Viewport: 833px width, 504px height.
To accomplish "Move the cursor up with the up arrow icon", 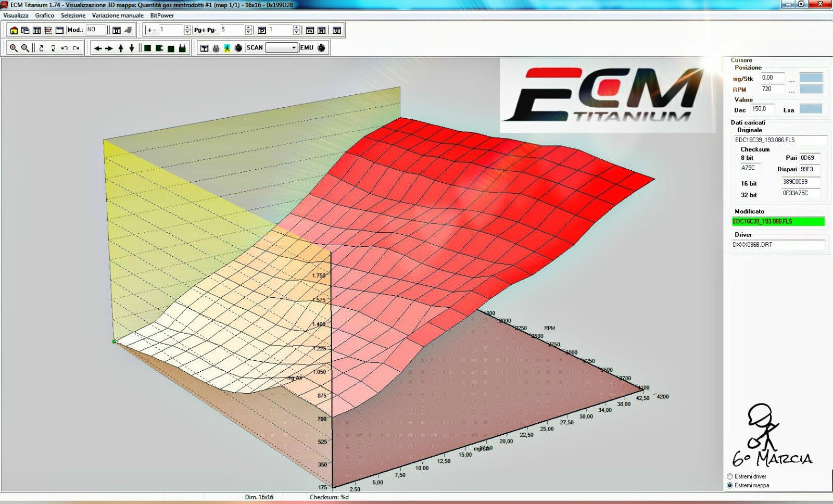I will [x=121, y=48].
